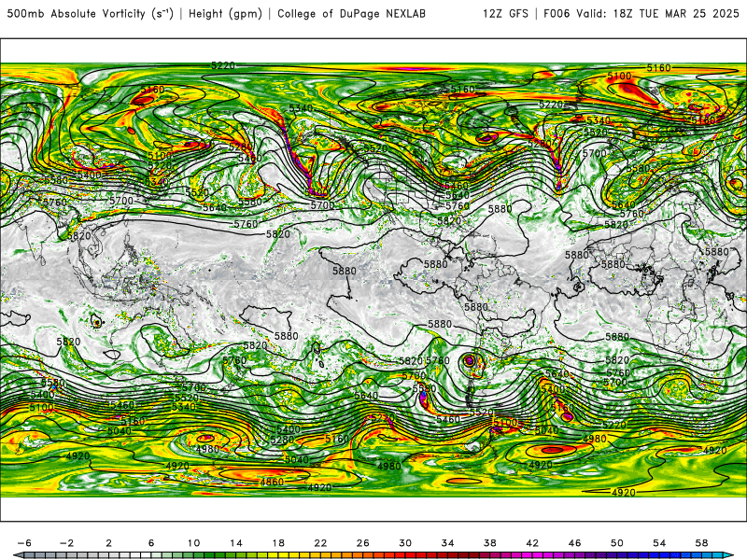Click the '22' value on the color scale
747x560 pixels.
[320, 543]
